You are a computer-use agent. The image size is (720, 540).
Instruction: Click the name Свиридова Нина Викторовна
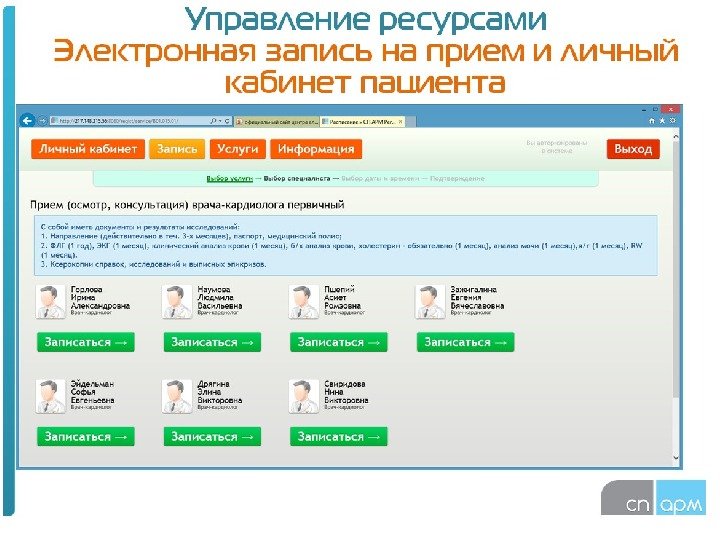tap(346, 392)
